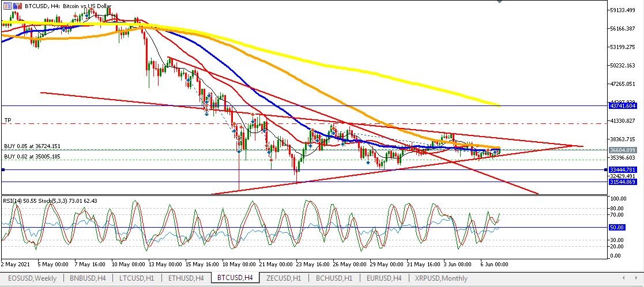Switch to the EOSUSD,Weekly tab

[32, 278]
